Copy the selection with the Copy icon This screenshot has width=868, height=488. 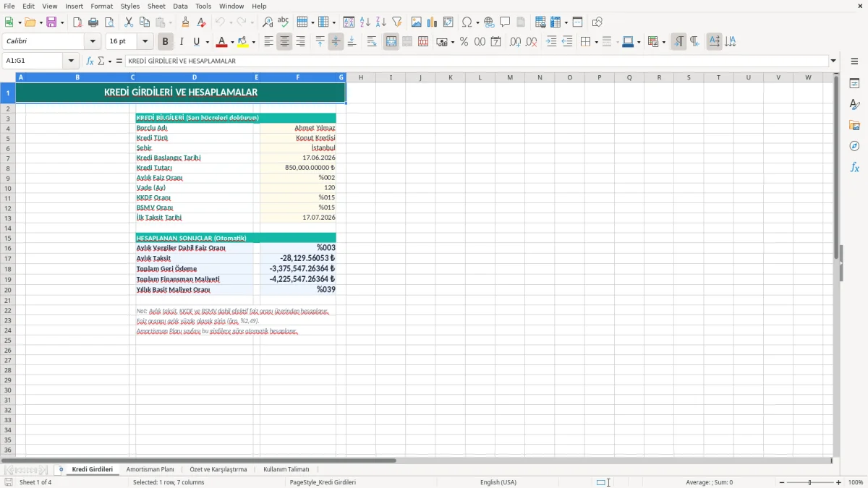point(145,22)
